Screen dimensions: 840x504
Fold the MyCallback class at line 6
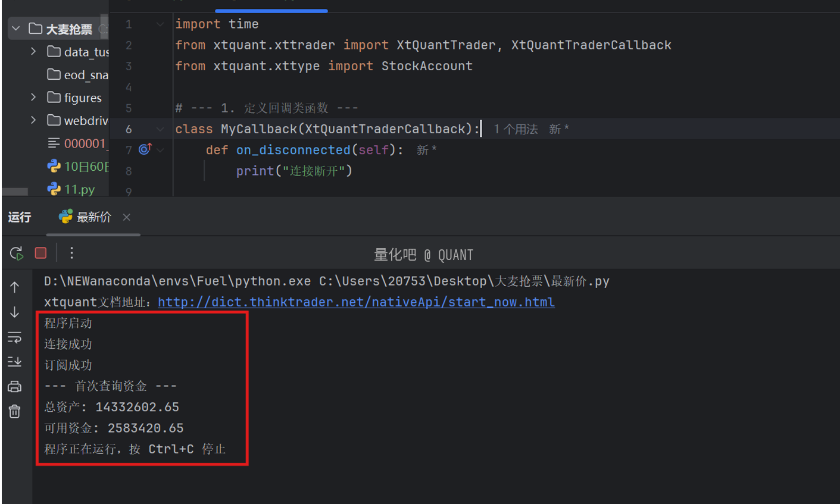(x=160, y=129)
